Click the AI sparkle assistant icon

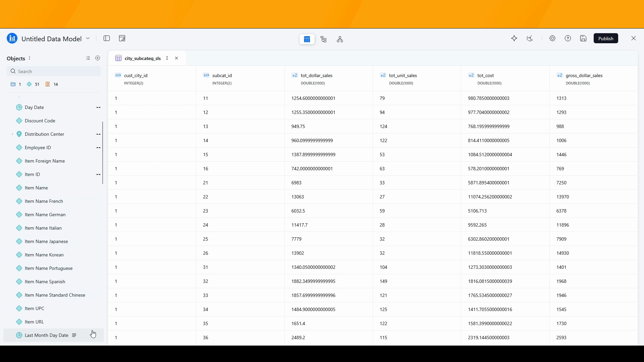(514, 39)
